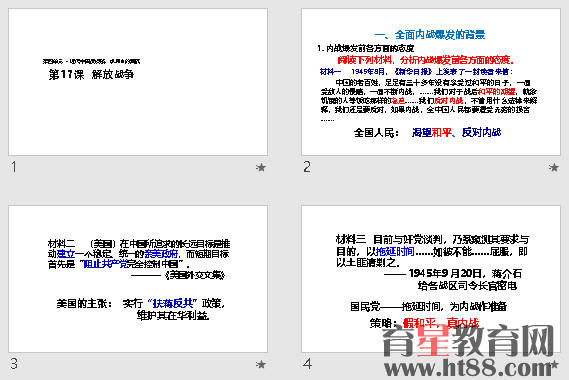Select slide 2 thumbnail about 全面内战爆发的背景
569x380 pixels.
click(431, 82)
